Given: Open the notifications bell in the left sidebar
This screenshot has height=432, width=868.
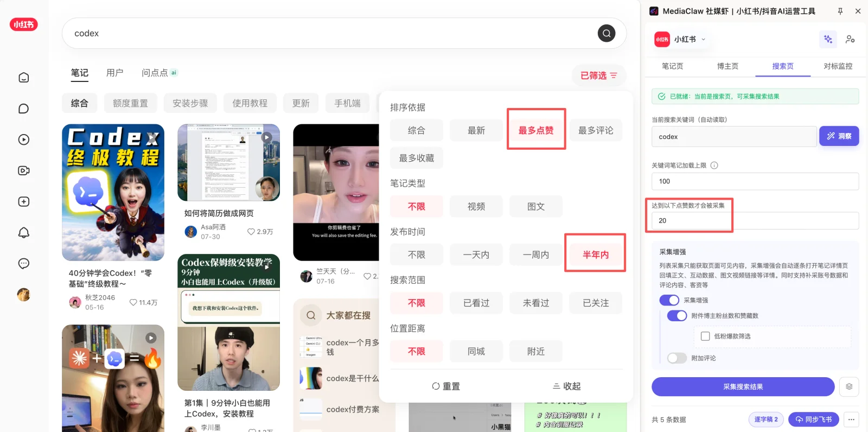Looking at the screenshot, I should pyautogui.click(x=24, y=232).
